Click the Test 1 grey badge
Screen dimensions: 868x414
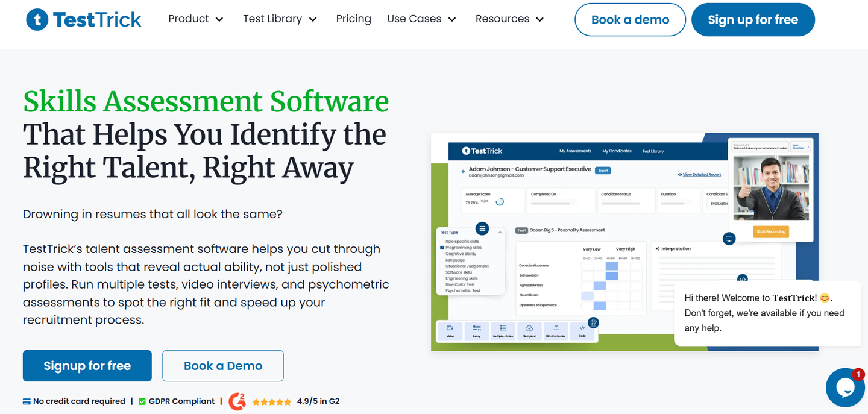tap(521, 230)
